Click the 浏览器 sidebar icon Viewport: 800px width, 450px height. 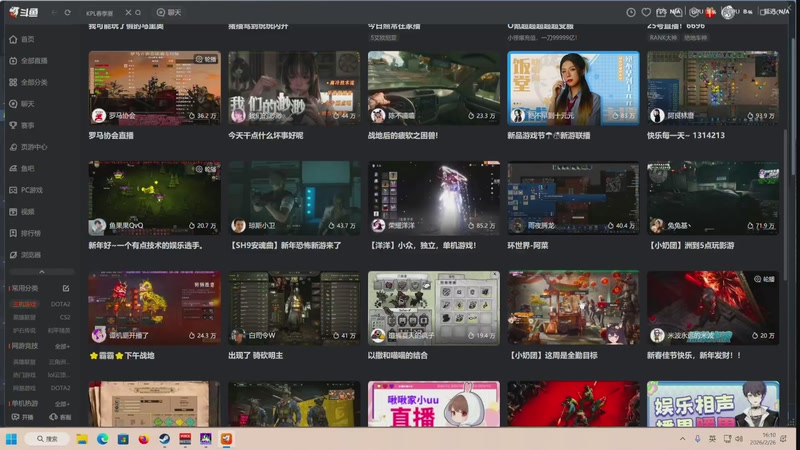point(13,255)
